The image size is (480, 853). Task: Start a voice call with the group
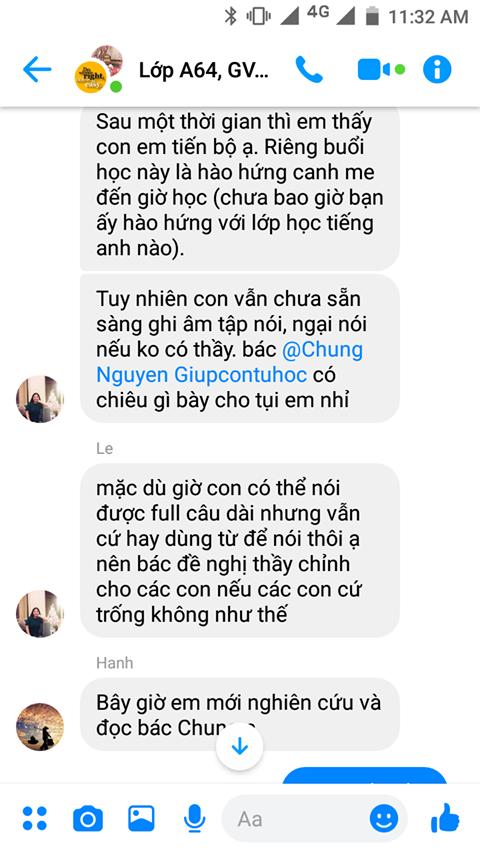(309, 70)
